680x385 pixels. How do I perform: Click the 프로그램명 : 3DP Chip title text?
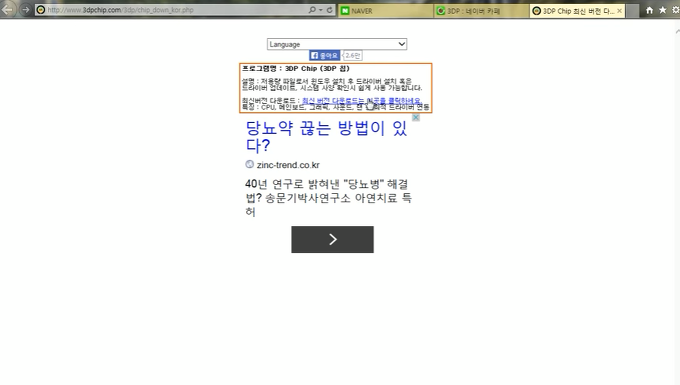296,69
